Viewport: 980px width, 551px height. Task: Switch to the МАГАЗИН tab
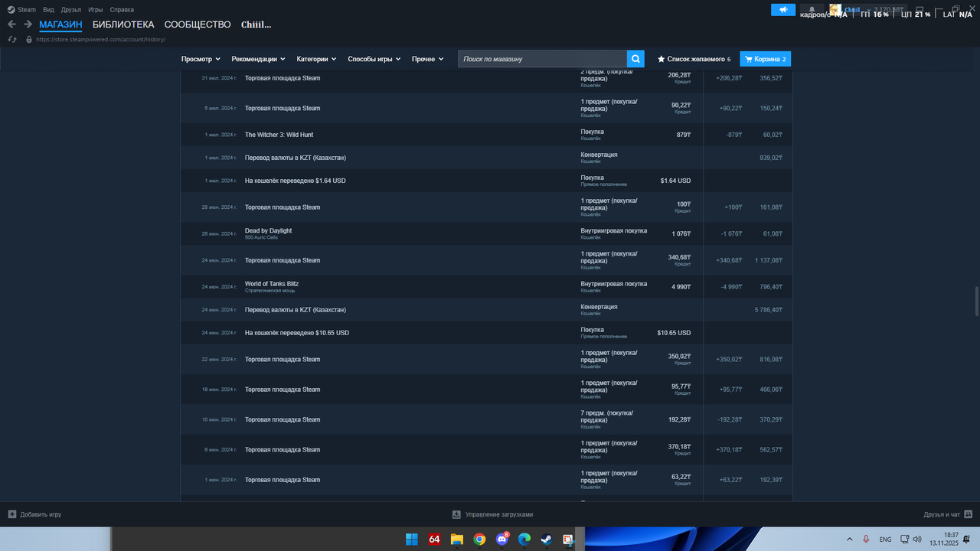click(60, 24)
